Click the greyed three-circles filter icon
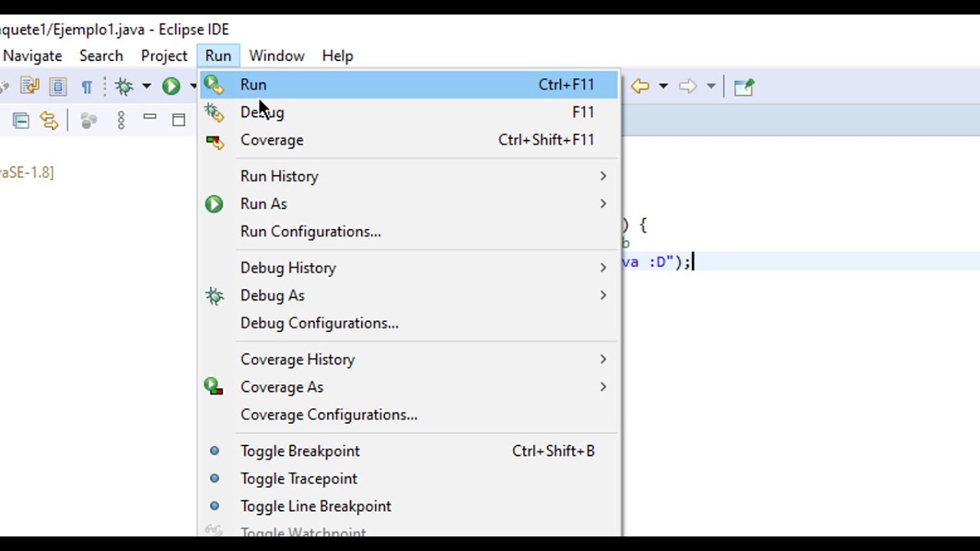 pyautogui.click(x=89, y=120)
